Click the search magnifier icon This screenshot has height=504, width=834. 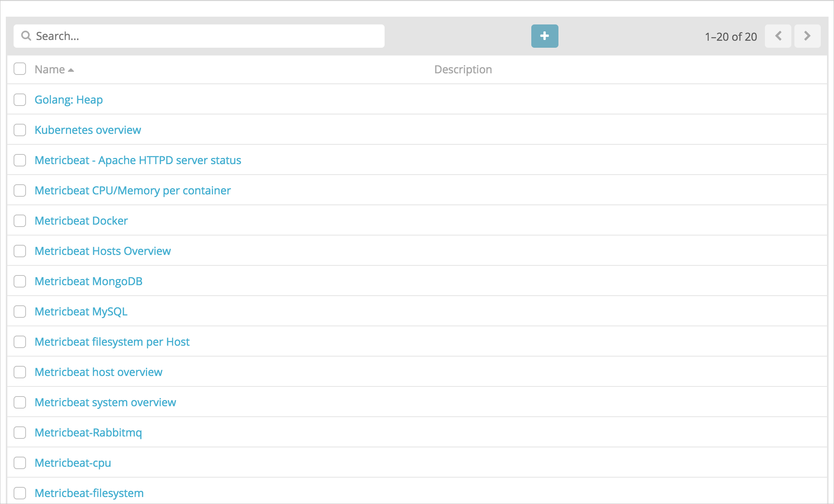26,36
